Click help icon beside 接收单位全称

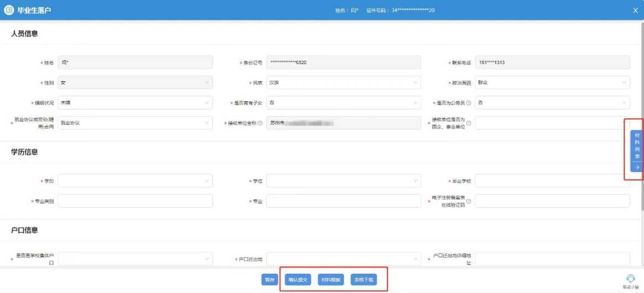260,123
